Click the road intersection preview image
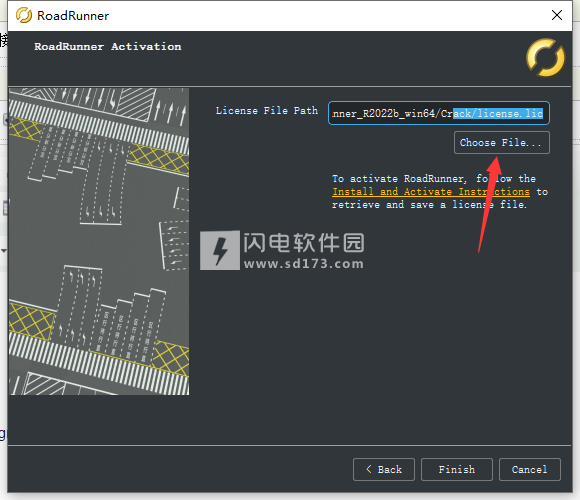 click(x=99, y=241)
